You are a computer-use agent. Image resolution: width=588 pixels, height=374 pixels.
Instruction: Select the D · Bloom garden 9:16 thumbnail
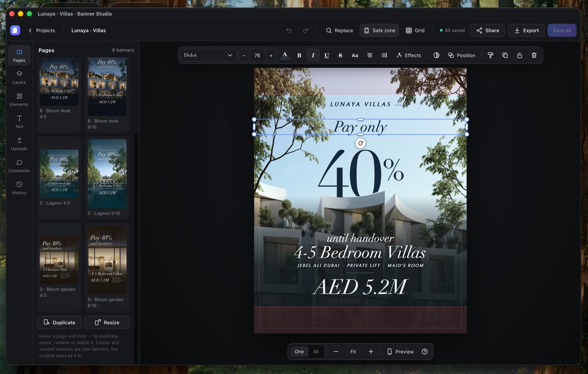click(x=107, y=260)
